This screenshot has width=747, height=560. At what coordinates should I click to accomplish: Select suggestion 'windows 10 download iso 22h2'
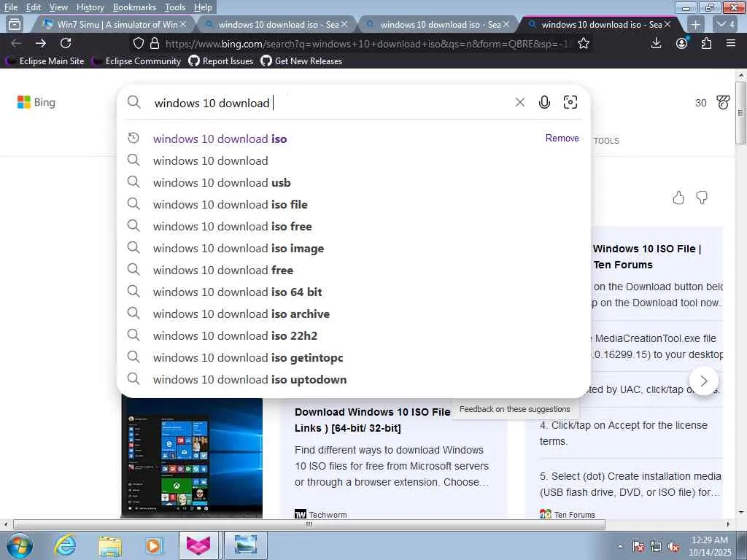pos(354,336)
